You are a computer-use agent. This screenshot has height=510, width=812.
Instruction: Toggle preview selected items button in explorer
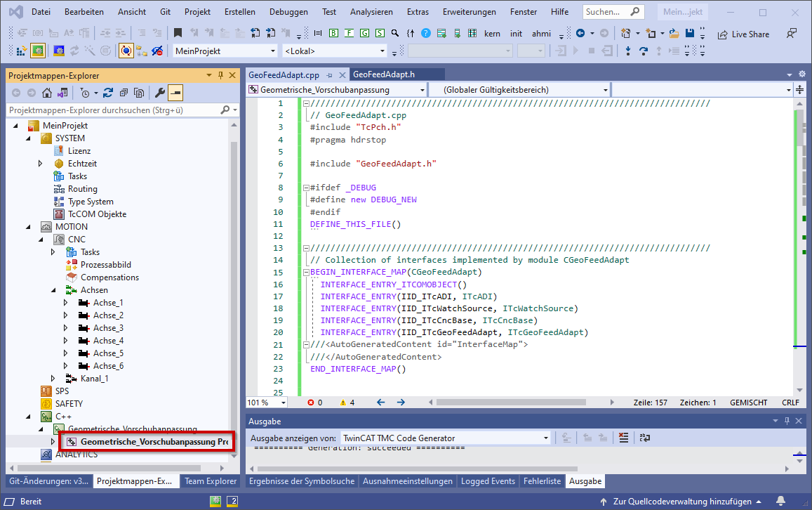click(175, 93)
